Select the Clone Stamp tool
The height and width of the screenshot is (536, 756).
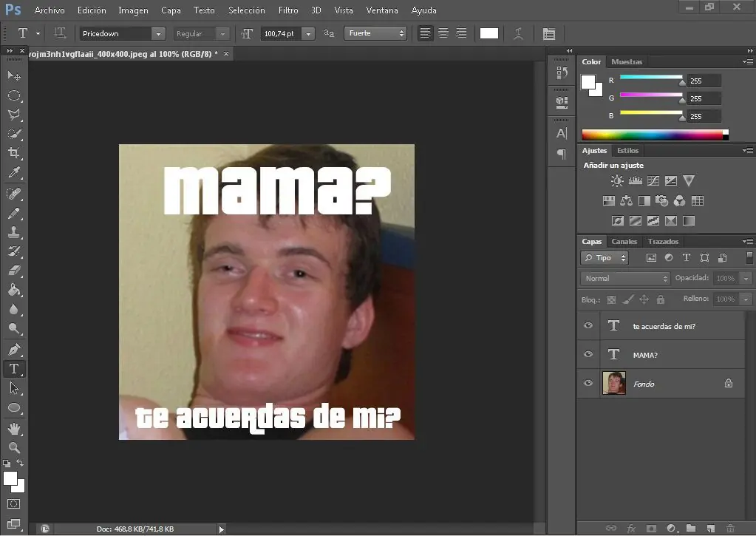[x=14, y=232]
